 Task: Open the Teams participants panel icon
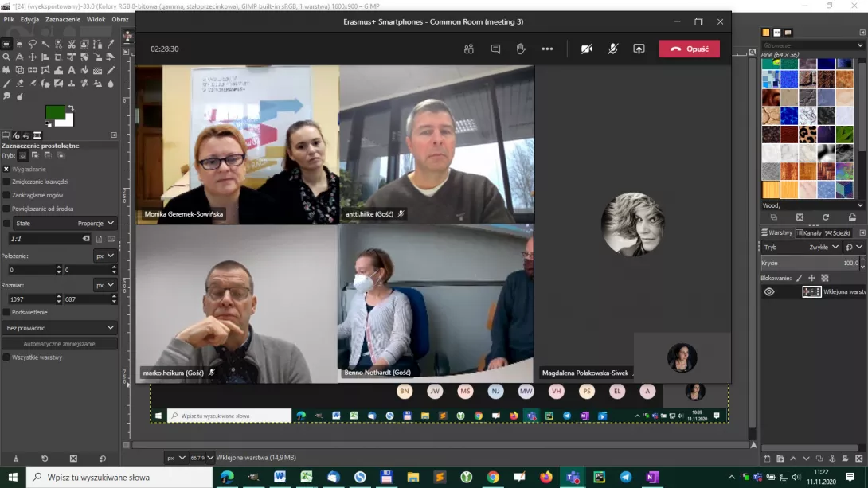469,49
